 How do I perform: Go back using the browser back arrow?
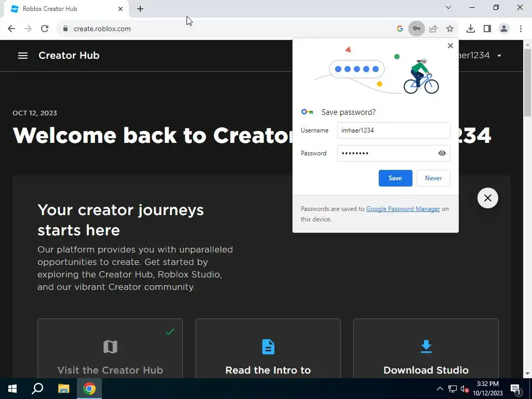tap(11, 29)
